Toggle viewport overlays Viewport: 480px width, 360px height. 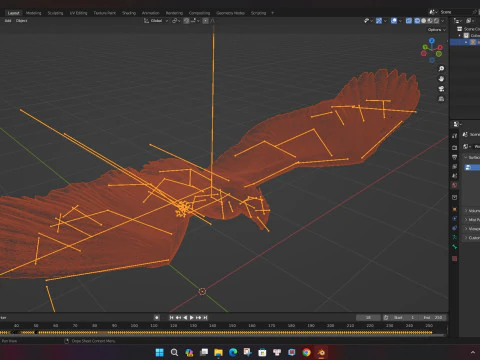click(394, 21)
